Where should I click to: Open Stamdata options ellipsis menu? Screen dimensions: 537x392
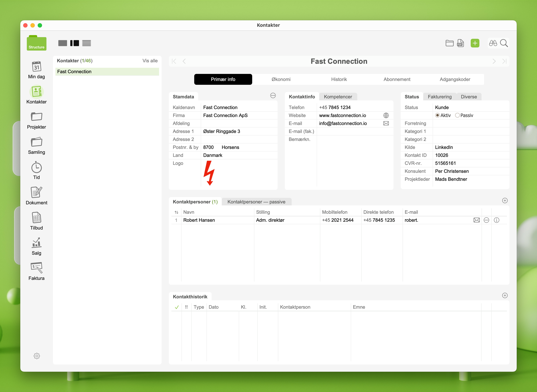pyautogui.click(x=273, y=96)
